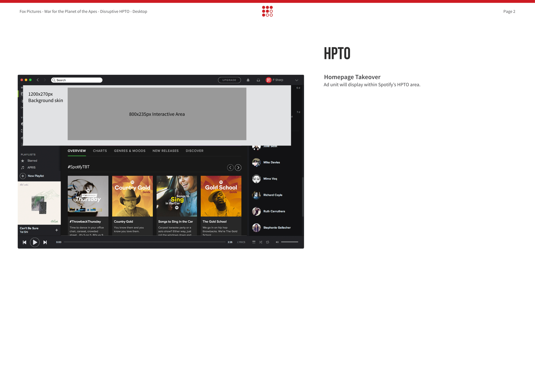
Task: Click Songs to Sing in the Car title
Action: tap(175, 222)
